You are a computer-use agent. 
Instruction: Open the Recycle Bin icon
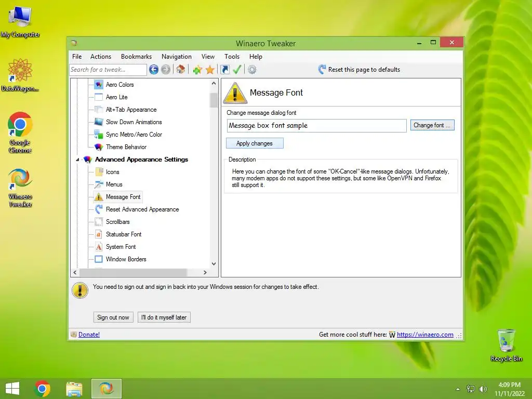(506, 345)
